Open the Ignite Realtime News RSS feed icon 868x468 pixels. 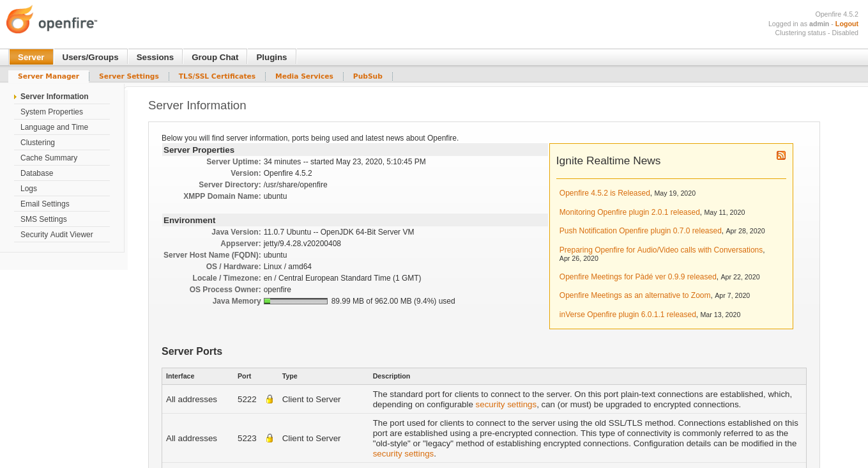pos(780,155)
